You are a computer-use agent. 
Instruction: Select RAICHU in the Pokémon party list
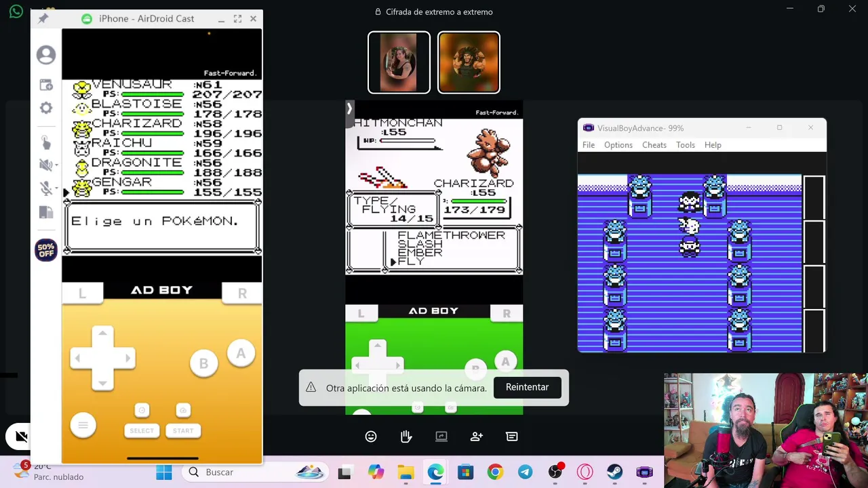[x=121, y=143]
